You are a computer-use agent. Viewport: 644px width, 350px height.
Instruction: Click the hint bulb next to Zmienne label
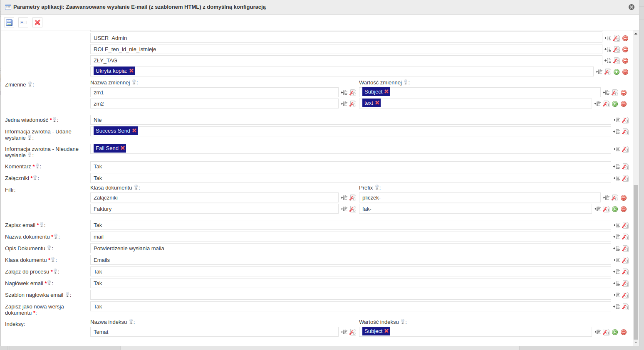pyautogui.click(x=30, y=84)
